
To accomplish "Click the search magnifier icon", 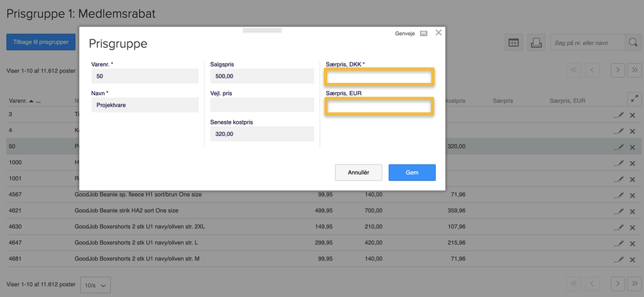I will tap(633, 42).
